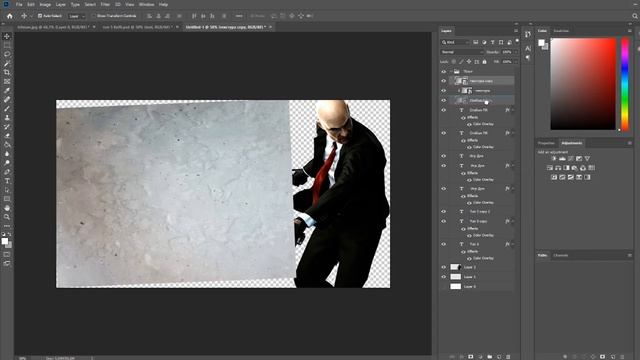
Task: Open the Auto-Select Layer dropdown
Action: coord(77,16)
